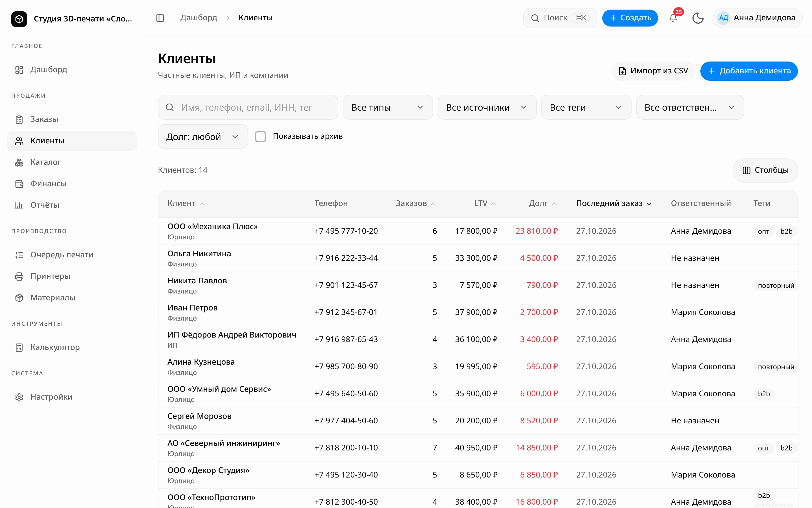812x508 pixels.
Task: Open the Все типы dropdown
Action: [388, 107]
